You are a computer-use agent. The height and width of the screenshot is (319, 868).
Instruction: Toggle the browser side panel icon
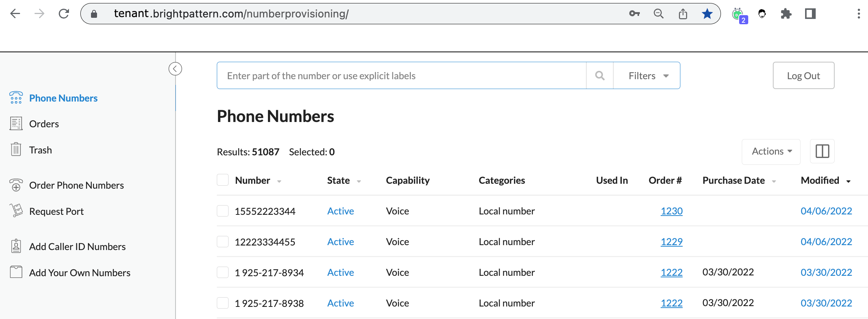pyautogui.click(x=810, y=14)
